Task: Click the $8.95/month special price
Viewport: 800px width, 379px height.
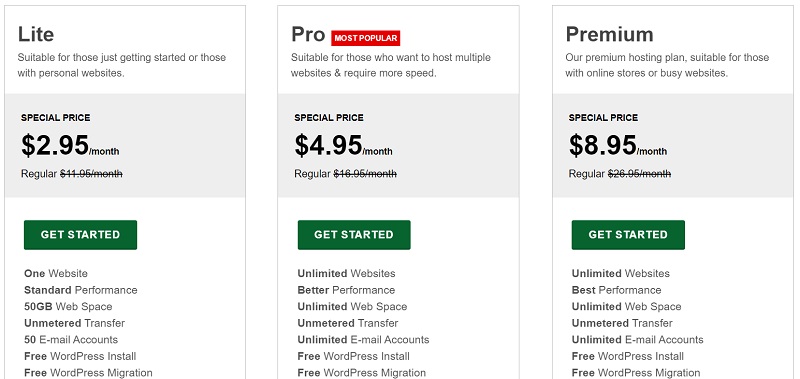Action: pos(618,145)
